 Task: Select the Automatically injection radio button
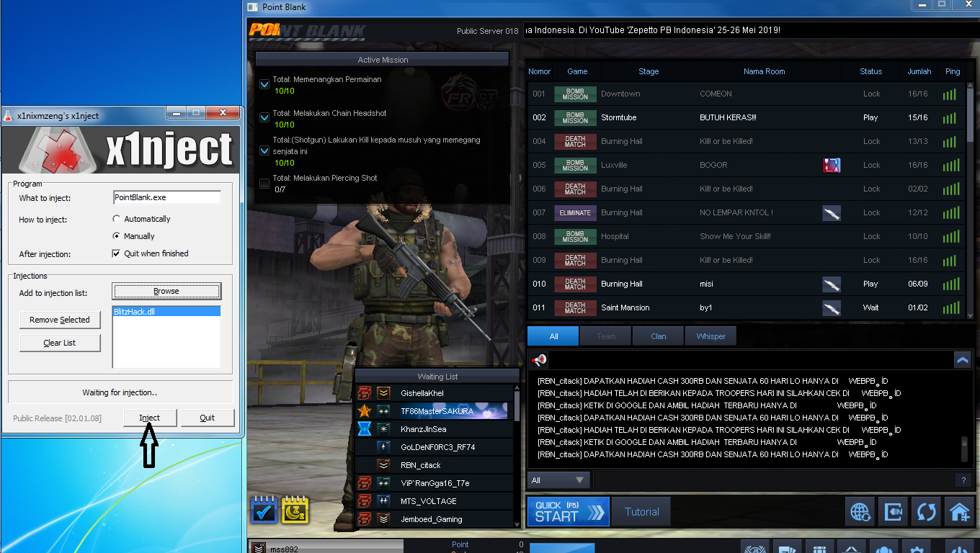117,219
